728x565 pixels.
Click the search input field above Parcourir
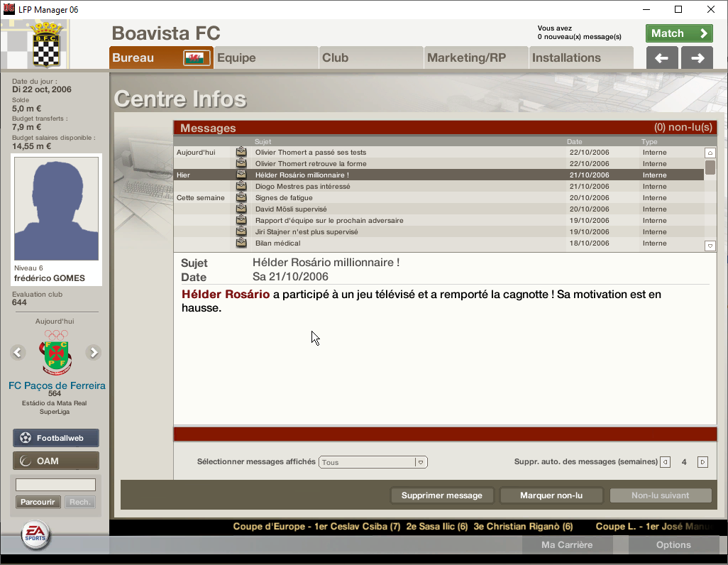[x=56, y=485]
